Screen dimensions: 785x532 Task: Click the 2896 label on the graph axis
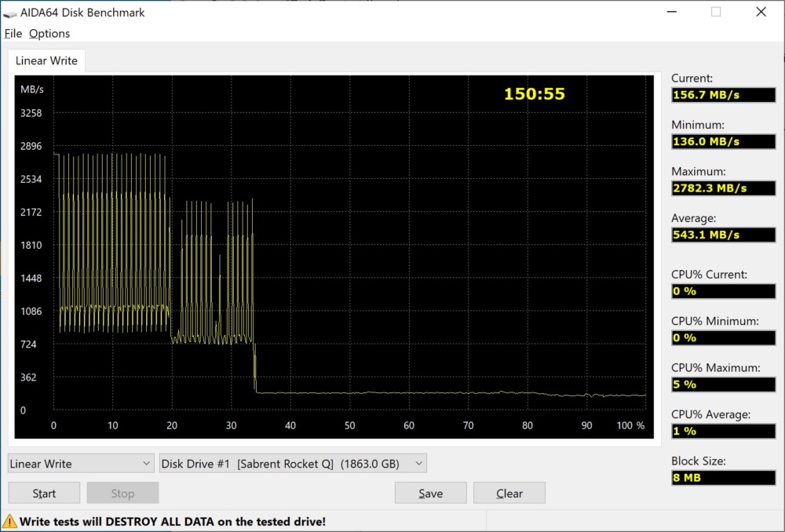pos(31,146)
